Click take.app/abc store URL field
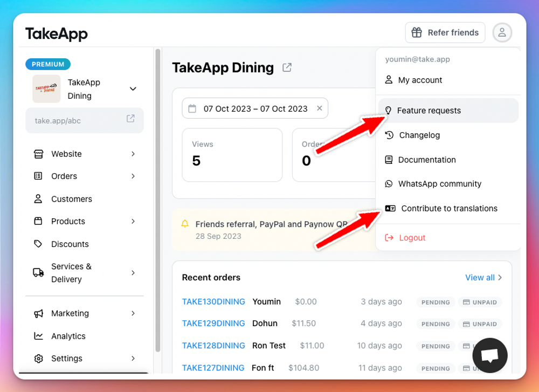The height and width of the screenshot is (392, 539). coord(85,120)
